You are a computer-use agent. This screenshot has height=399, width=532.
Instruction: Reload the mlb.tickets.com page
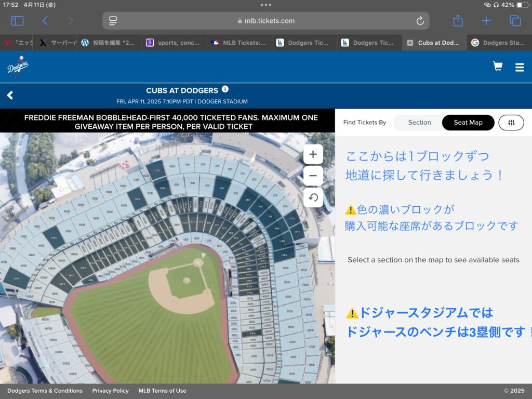pyautogui.click(x=420, y=21)
